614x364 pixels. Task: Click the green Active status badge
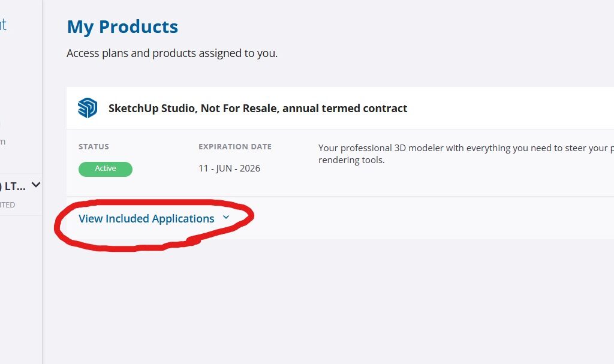[x=106, y=169]
